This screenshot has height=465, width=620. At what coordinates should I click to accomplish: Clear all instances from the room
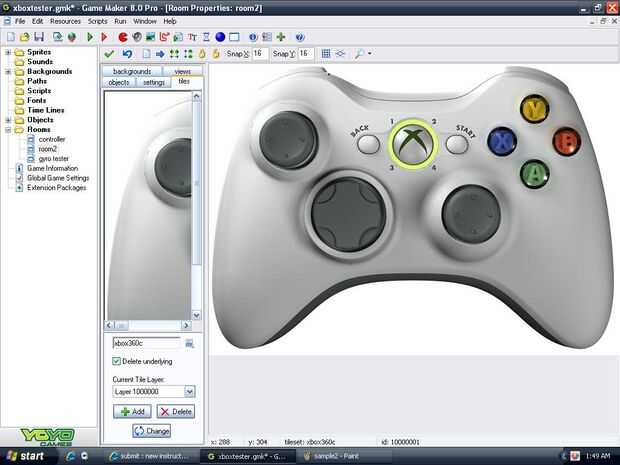click(147, 53)
